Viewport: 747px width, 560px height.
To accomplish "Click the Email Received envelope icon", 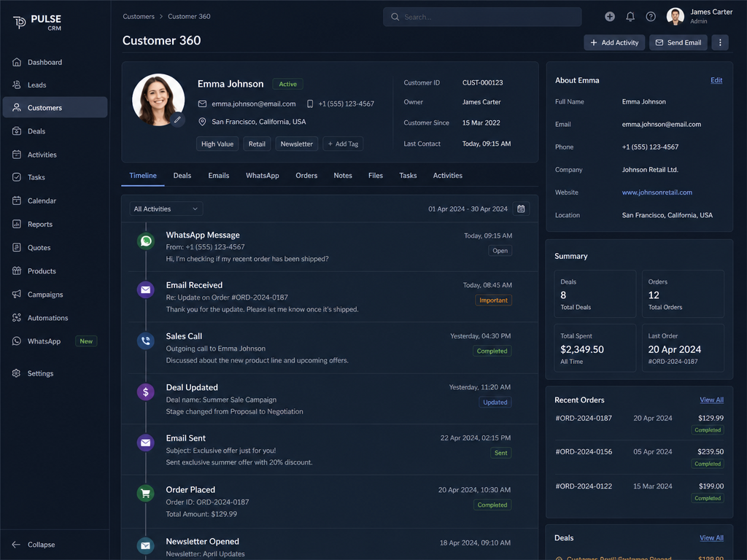I will [146, 289].
